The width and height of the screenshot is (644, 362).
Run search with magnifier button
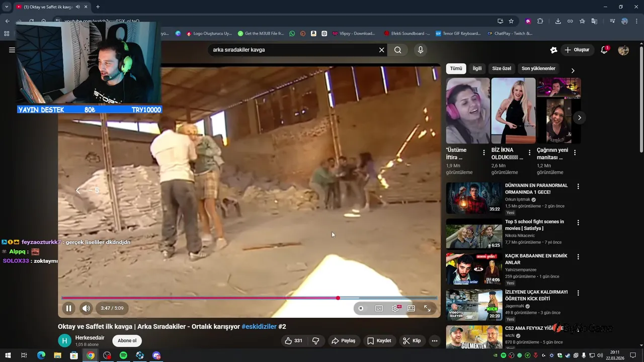coord(398,50)
